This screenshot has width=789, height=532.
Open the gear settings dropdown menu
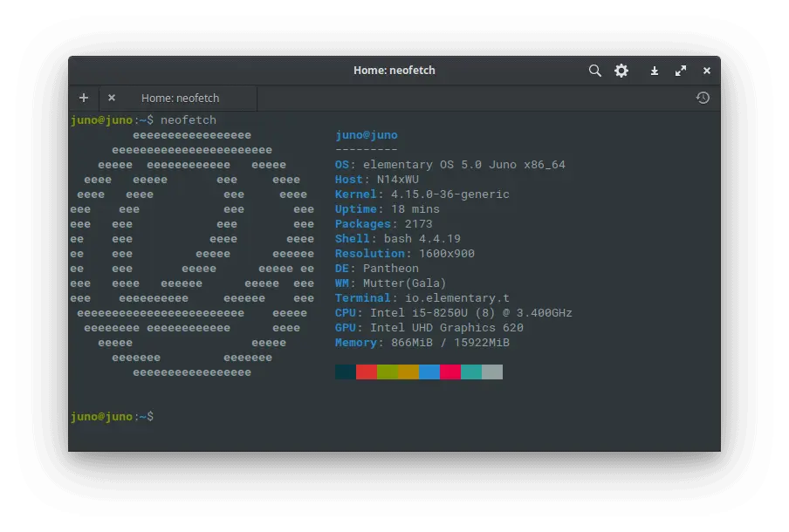point(621,71)
